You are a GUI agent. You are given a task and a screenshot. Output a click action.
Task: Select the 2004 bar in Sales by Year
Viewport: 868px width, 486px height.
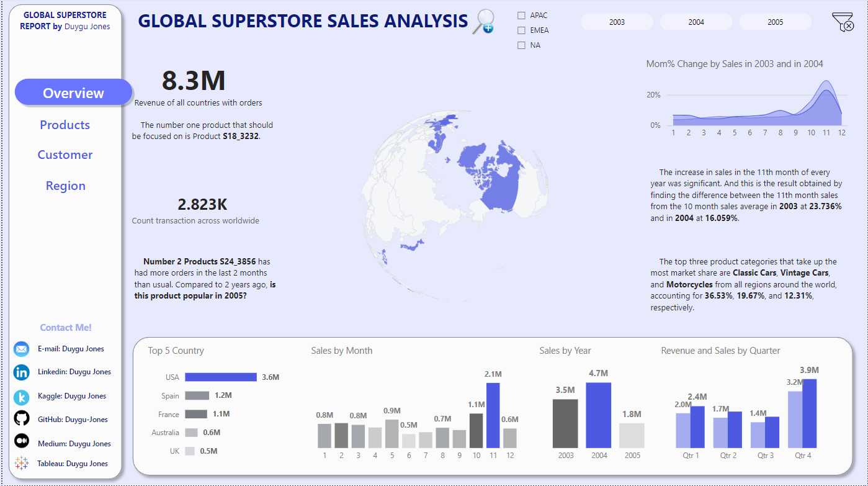coord(599,415)
